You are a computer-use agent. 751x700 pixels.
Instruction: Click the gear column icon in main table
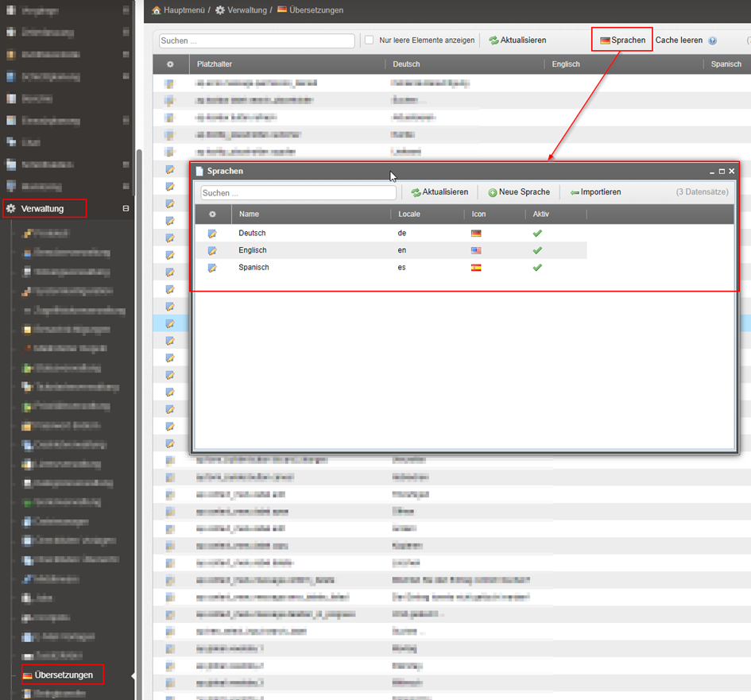click(x=170, y=64)
